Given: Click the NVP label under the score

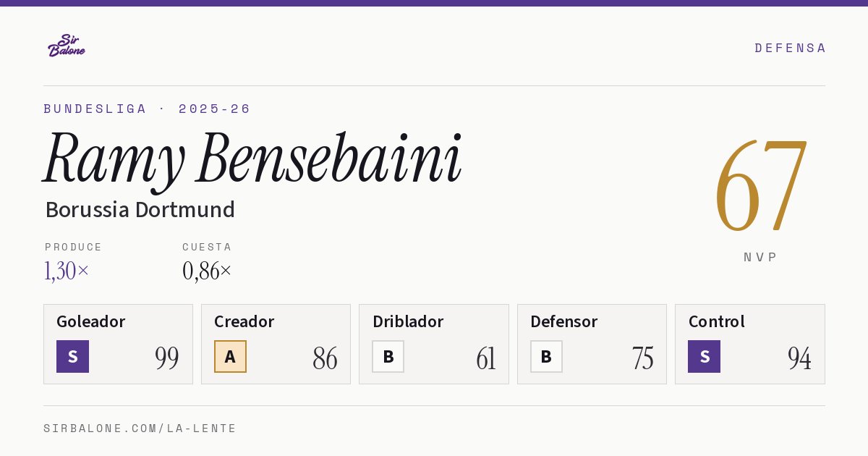Looking at the screenshot, I should (761, 257).
